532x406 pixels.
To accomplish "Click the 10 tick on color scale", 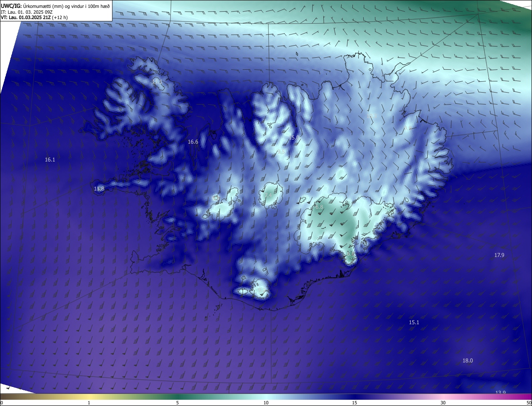I will point(266,403).
